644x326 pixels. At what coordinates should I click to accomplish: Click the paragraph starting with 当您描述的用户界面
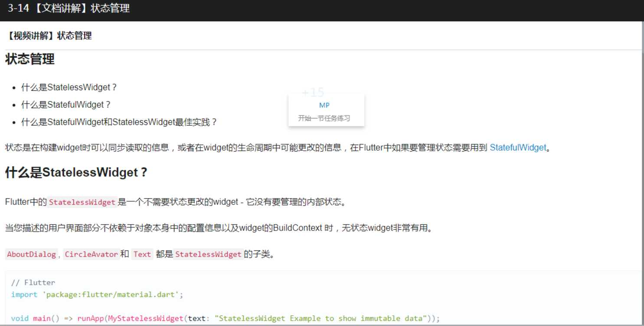pyautogui.click(x=219, y=228)
